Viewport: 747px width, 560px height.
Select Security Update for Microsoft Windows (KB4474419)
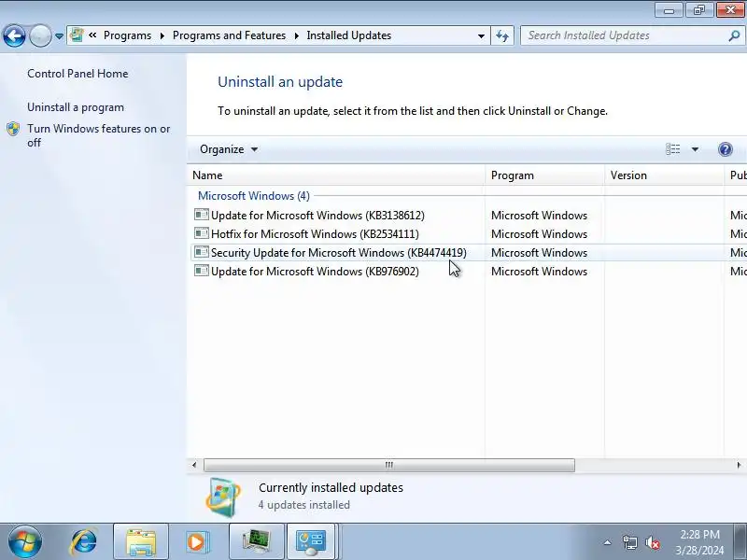point(339,252)
